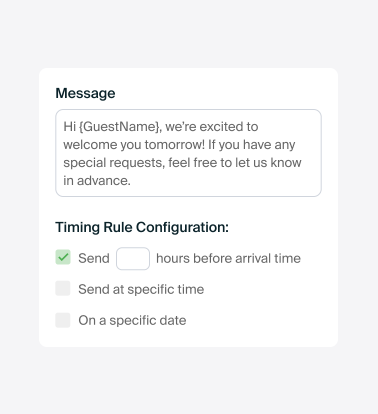Viewport: 378px width, 414px height.
Task: Select the 'On a specific date' label
Action: [132, 320]
